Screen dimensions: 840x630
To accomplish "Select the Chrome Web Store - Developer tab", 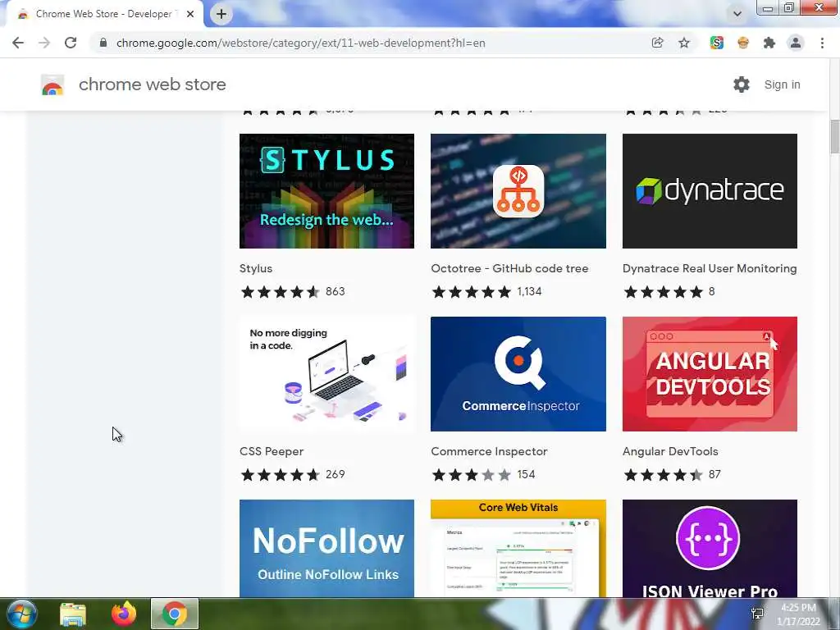I will (x=104, y=14).
